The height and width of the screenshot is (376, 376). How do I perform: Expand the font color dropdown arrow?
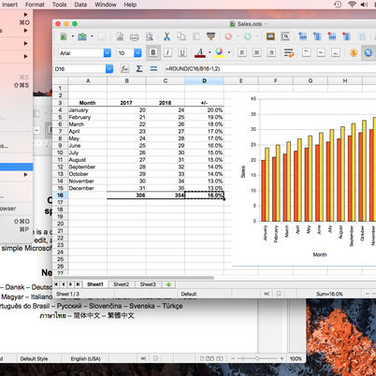[209, 53]
